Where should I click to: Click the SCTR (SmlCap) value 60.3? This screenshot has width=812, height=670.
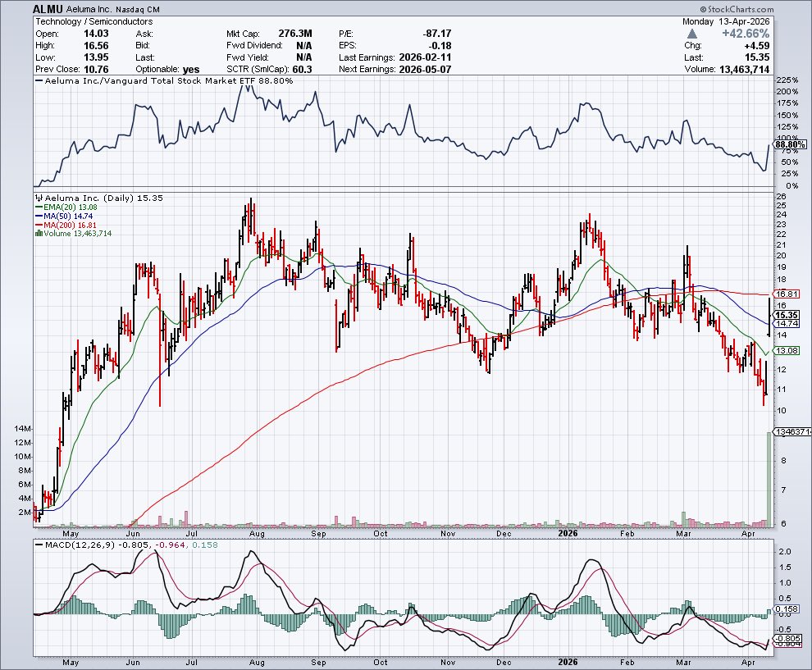coord(302,70)
